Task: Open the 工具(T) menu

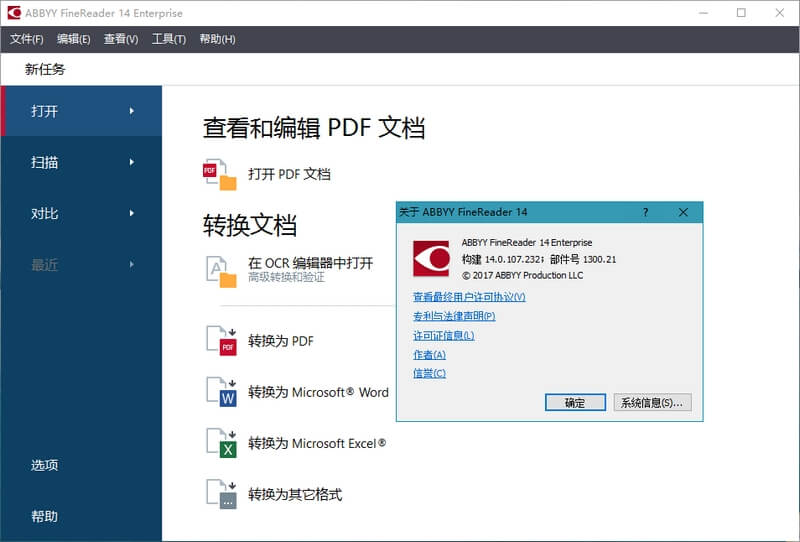Action: (x=169, y=39)
